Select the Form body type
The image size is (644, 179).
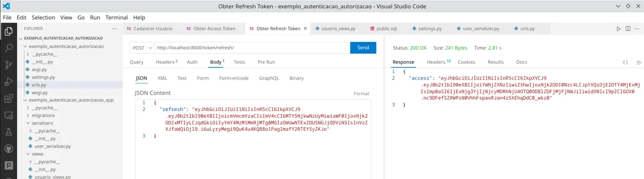coord(203,78)
